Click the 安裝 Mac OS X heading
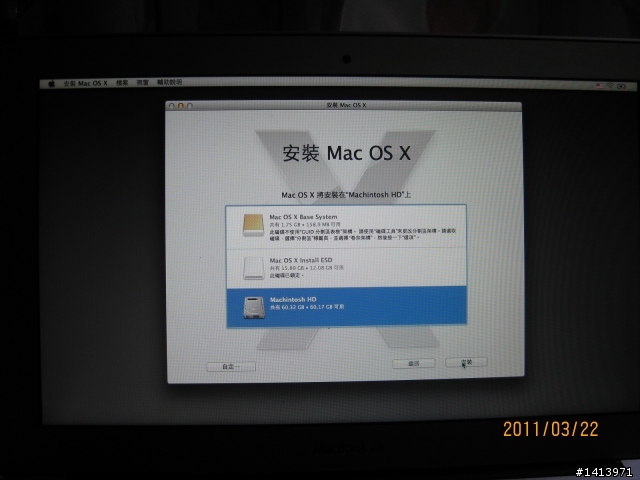 coord(347,153)
